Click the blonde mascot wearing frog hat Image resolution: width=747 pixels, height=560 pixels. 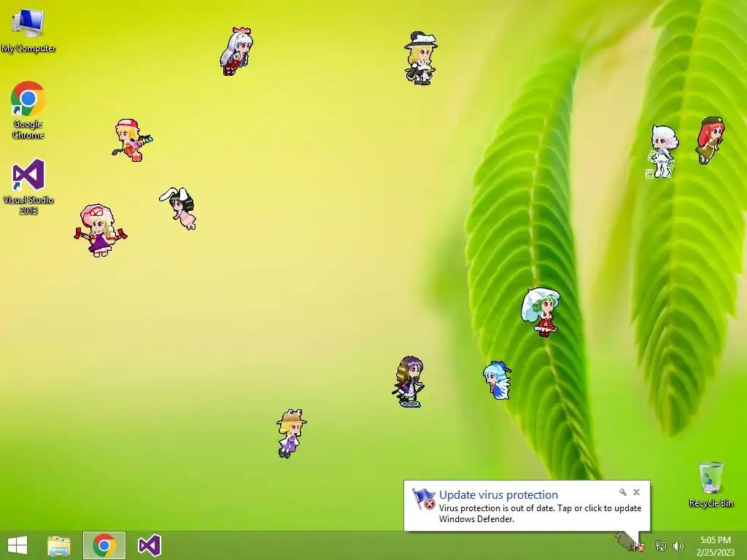click(x=291, y=433)
